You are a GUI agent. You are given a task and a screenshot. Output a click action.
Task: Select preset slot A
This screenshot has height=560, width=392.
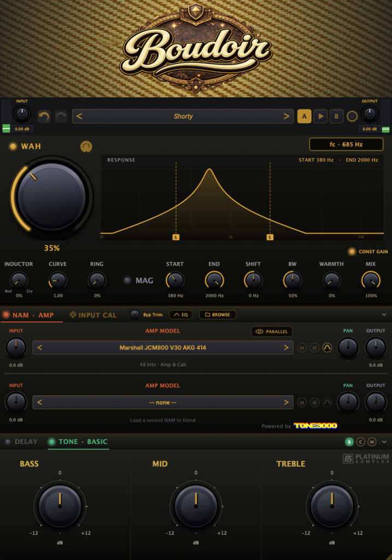(304, 116)
